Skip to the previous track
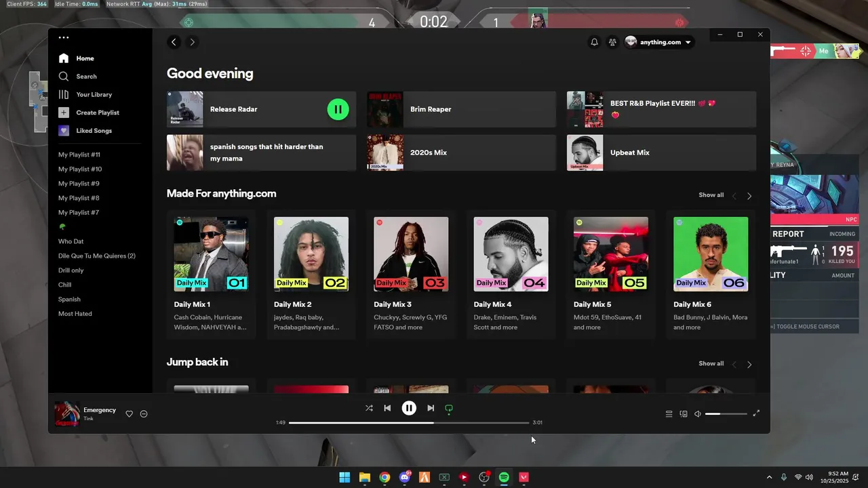Viewport: 868px width, 488px height. [x=387, y=408]
